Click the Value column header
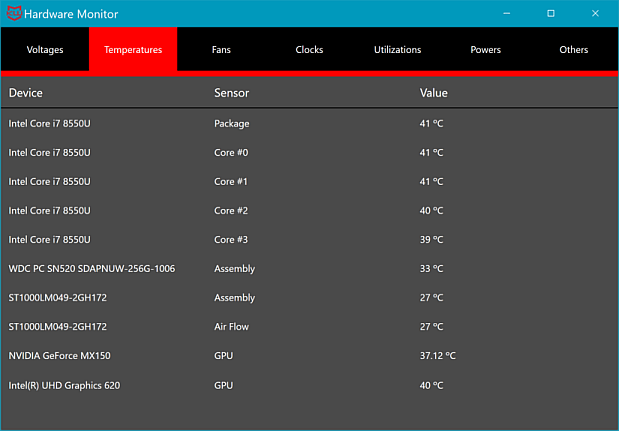The height and width of the screenshot is (431, 619). [x=433, y=93]
